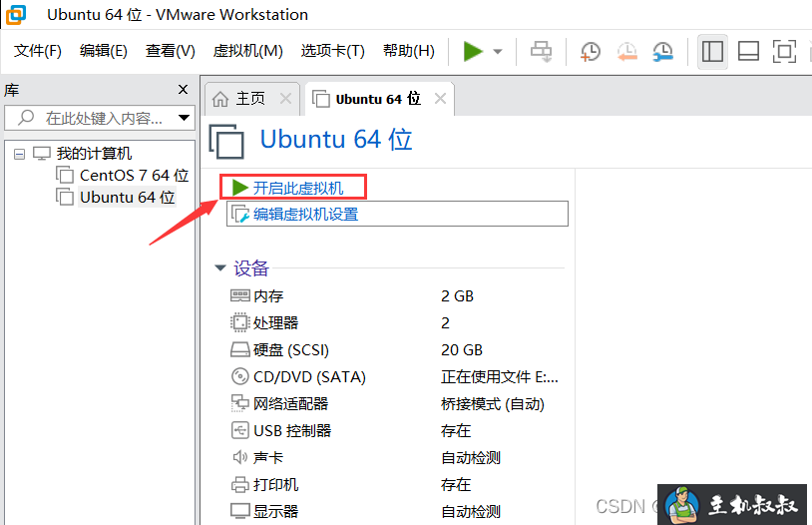
Task: Select CentOS 7 64 位 virtual machine
Action: (134, 176)
